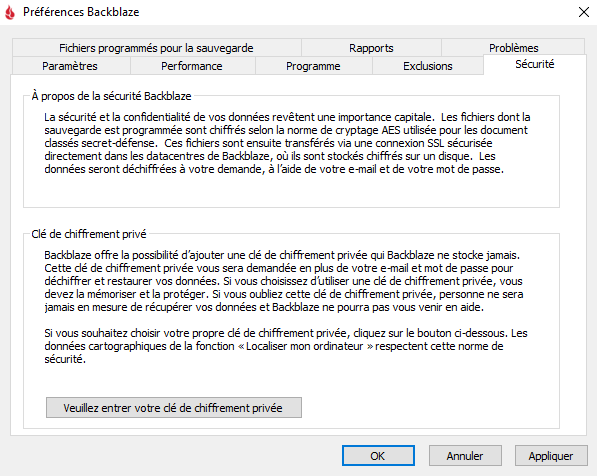
Task: Click Veuillez entrer votre clé de chiffrement privée
Action: pos(174,408)
